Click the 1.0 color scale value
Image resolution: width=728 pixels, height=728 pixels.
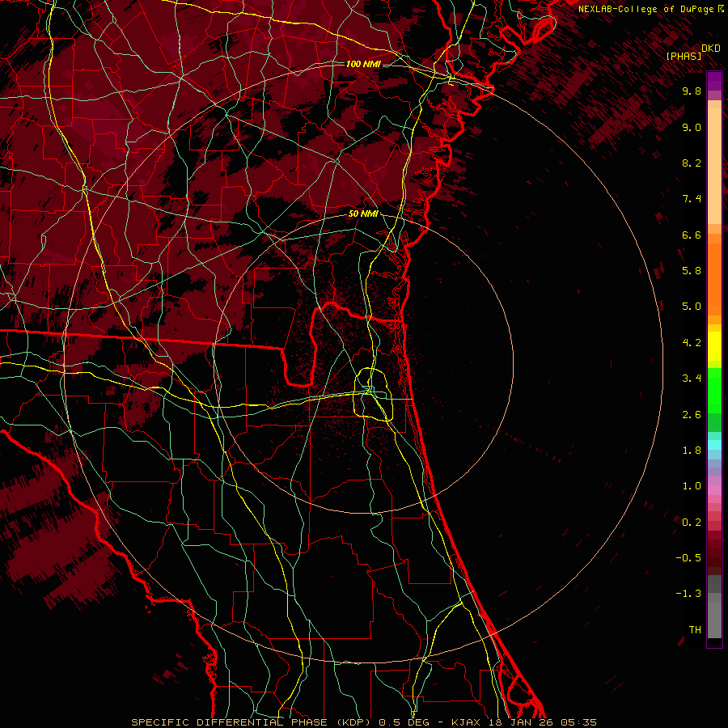tap(692, 486)
